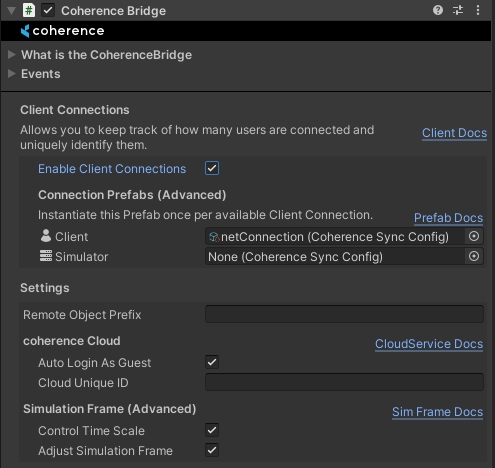Toggle the Enable Client Connections checkbox

[212, 168]
